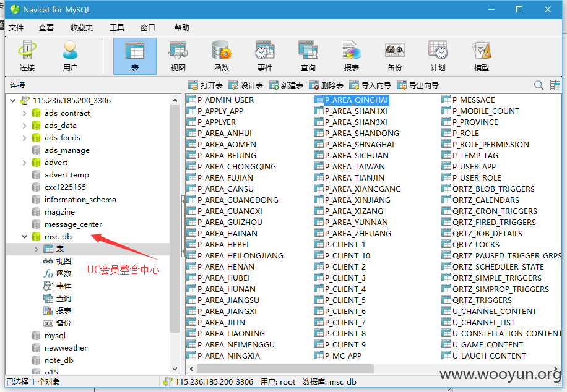Select the mysql database
This screenshot has width=567, height=392.
coord(49,336)
